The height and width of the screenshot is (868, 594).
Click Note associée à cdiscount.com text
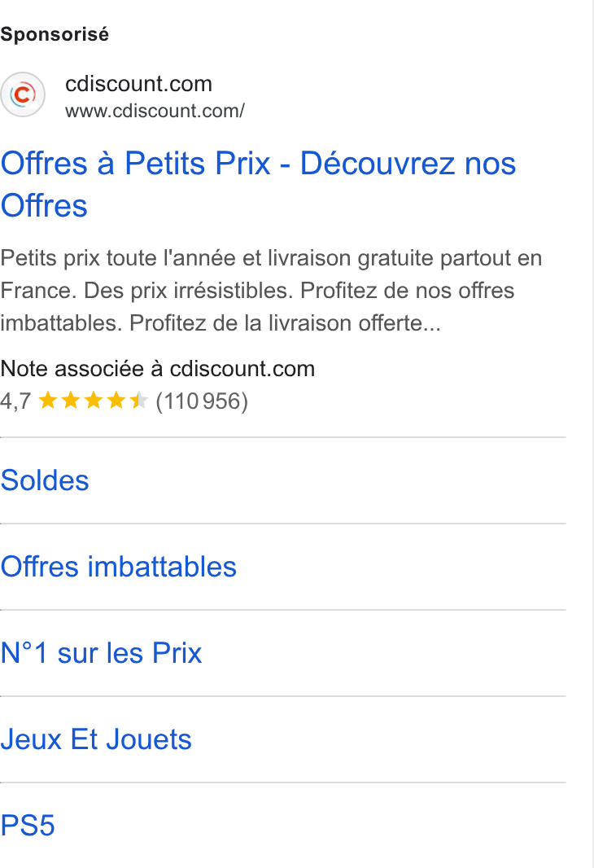(158, 369)
